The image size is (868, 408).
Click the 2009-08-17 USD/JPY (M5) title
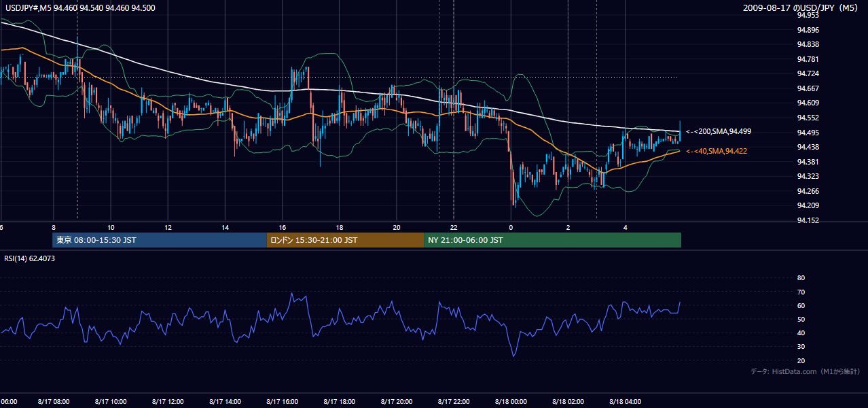(x=801, y=7)
